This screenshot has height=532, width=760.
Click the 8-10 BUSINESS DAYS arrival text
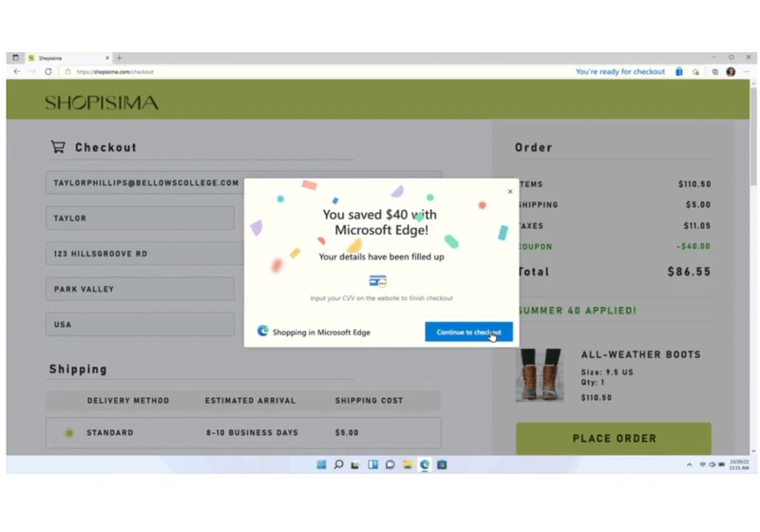pyautogui.click(x=252, y=432)
